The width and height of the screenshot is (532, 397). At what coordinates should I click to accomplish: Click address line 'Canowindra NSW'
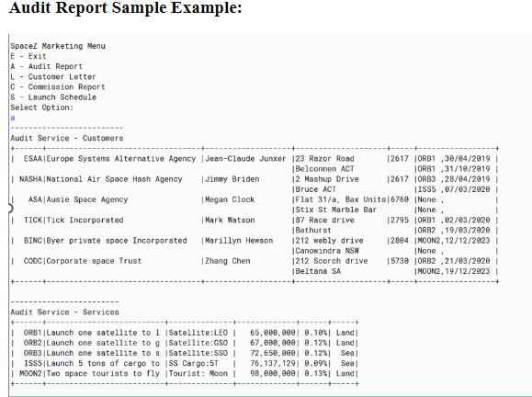(327, 251)
